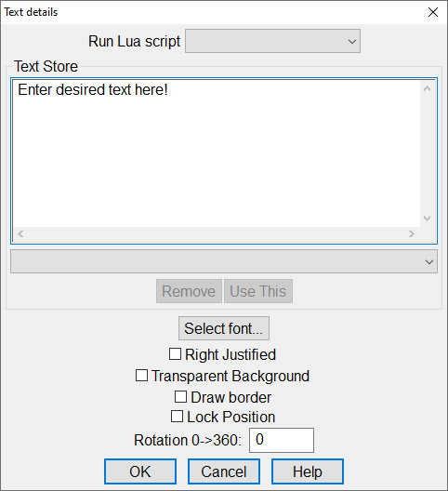Image resolution: width=448 pixels, height=491 pixels.
Task: Close the Text details dialog
Action: [433, 12]
